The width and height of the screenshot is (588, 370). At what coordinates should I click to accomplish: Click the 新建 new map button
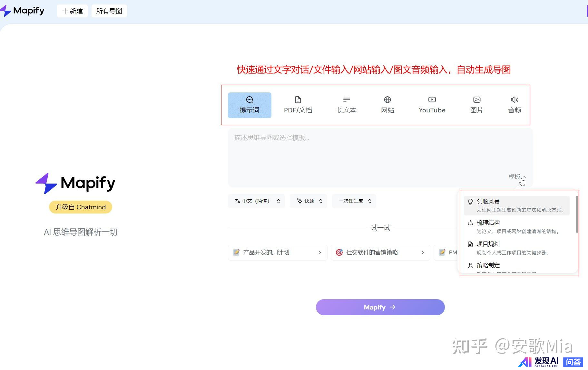tap(72, 11)
